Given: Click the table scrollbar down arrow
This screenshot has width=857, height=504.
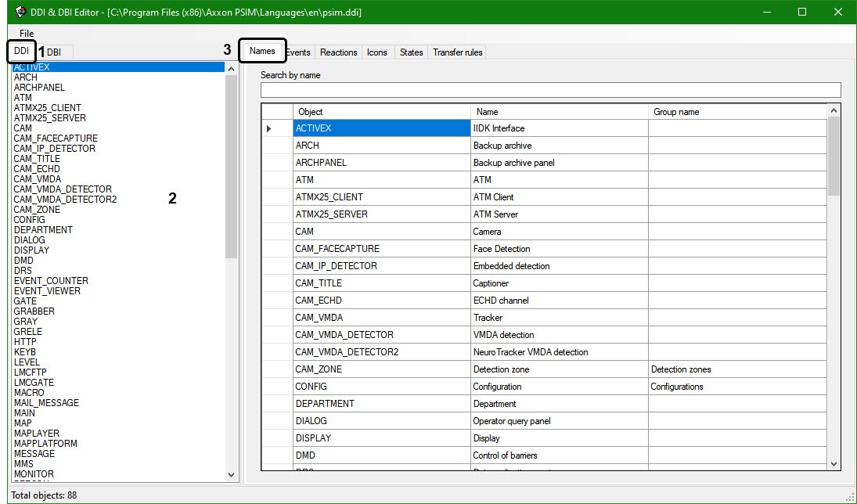Looking at the screenshot, I should pos(834,464).
